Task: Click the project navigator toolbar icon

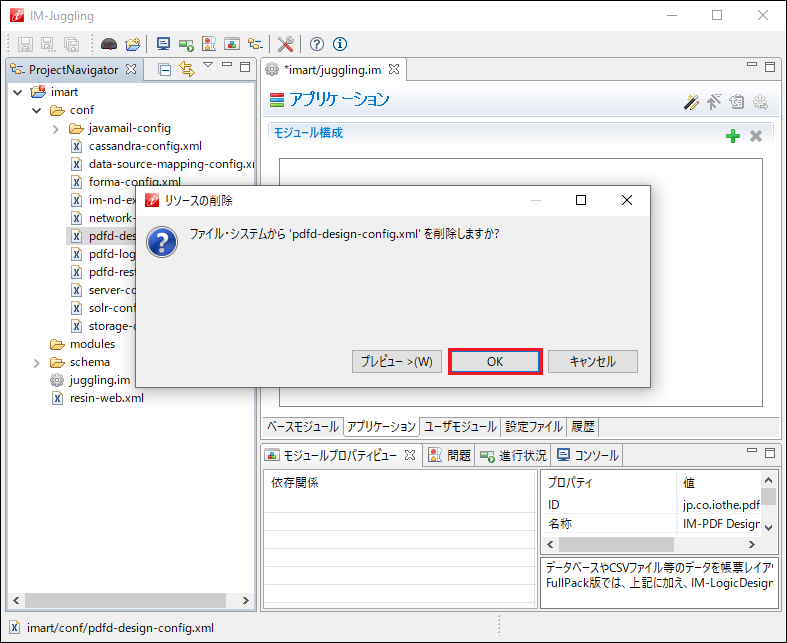Action: [x=255, y=44]
